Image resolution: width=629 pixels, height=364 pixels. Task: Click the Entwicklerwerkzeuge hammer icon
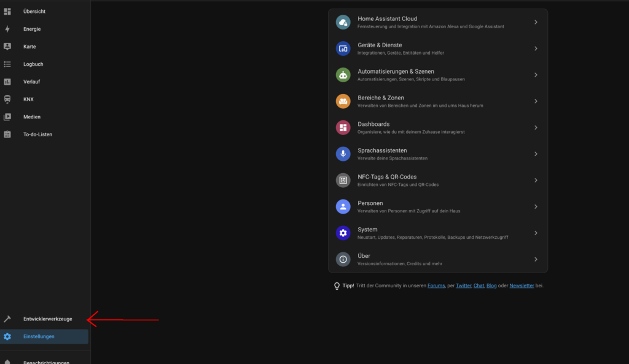coord(7,319)
